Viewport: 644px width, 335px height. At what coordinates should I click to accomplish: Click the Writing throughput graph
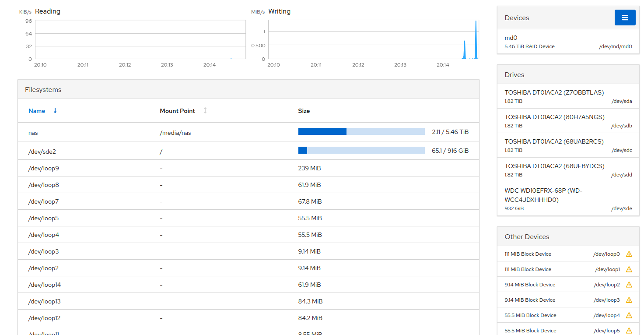tap(373, 39)
